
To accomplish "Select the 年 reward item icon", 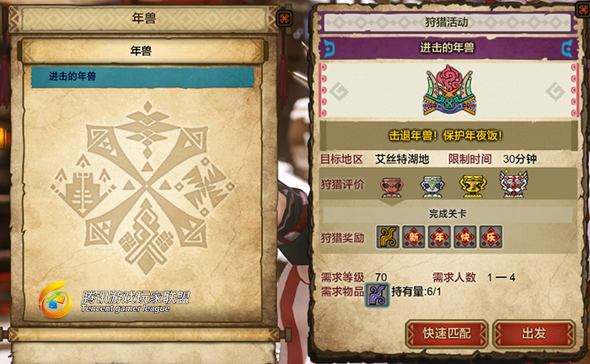I will [x=439, y=237].
